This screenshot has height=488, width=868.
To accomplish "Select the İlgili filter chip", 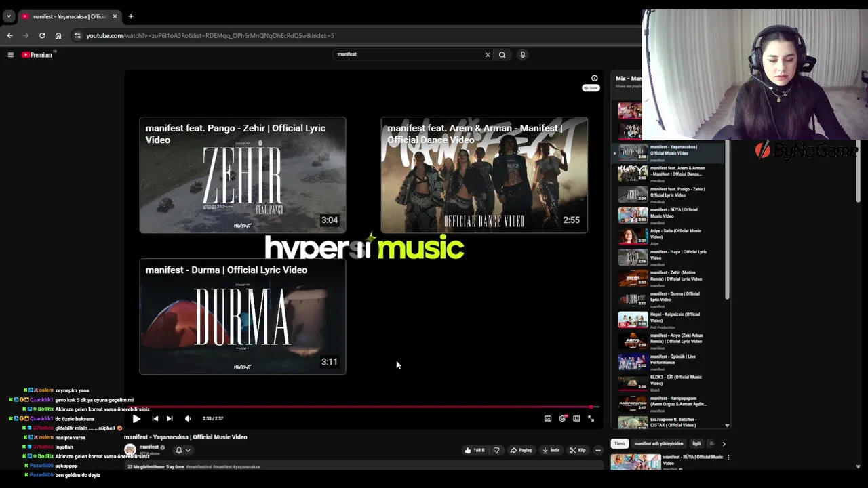I will coord(696,444).
